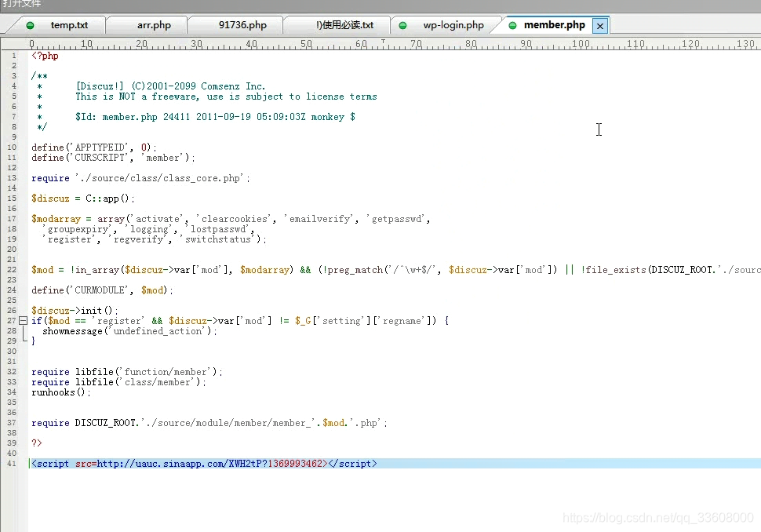Click the injected uauc.sinaapp.com script URL
761x532 pixels.
coord(209,464)
